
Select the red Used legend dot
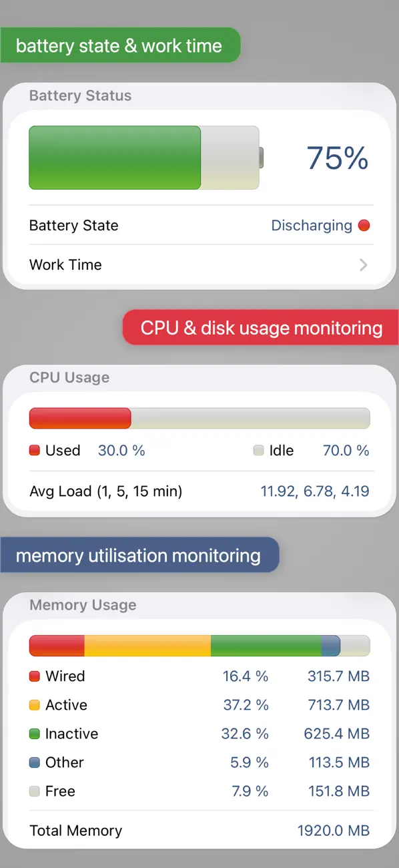34,450
